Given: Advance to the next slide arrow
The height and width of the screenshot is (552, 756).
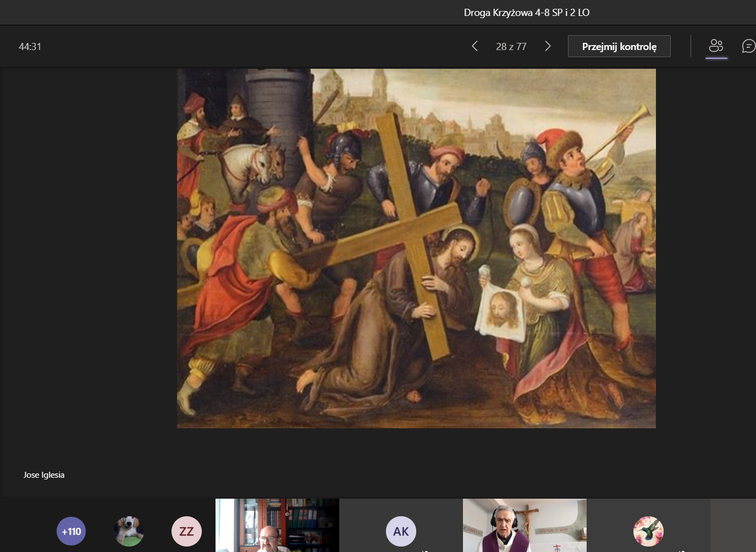Looking at the screenshot, I should click(x=548, y=46).
